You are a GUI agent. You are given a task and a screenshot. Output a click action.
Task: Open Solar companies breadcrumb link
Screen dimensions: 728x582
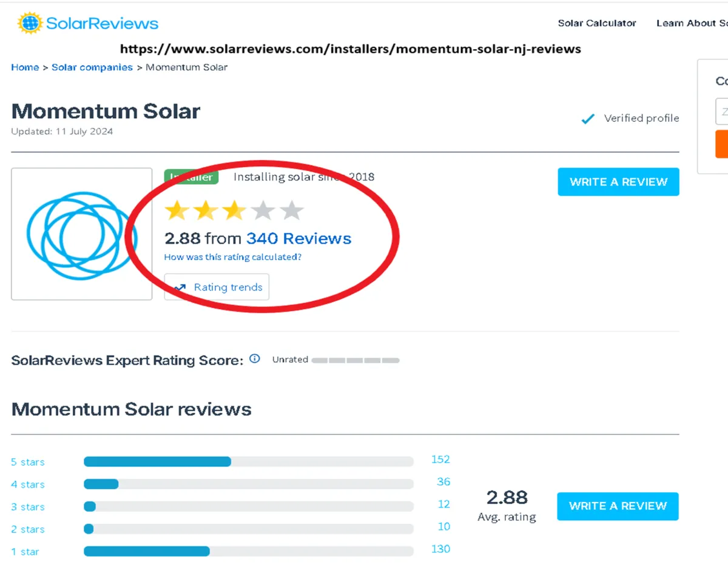92,67
